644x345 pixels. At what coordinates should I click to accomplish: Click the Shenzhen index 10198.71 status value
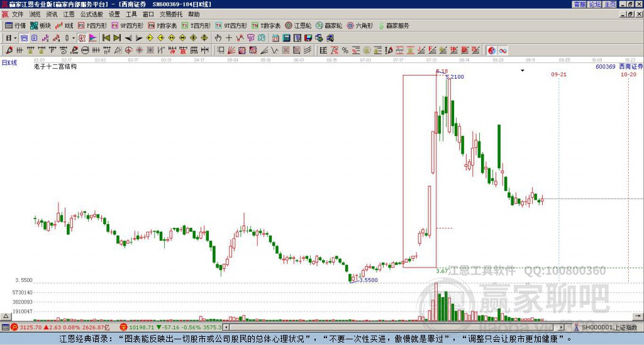(x=143, y=327)
